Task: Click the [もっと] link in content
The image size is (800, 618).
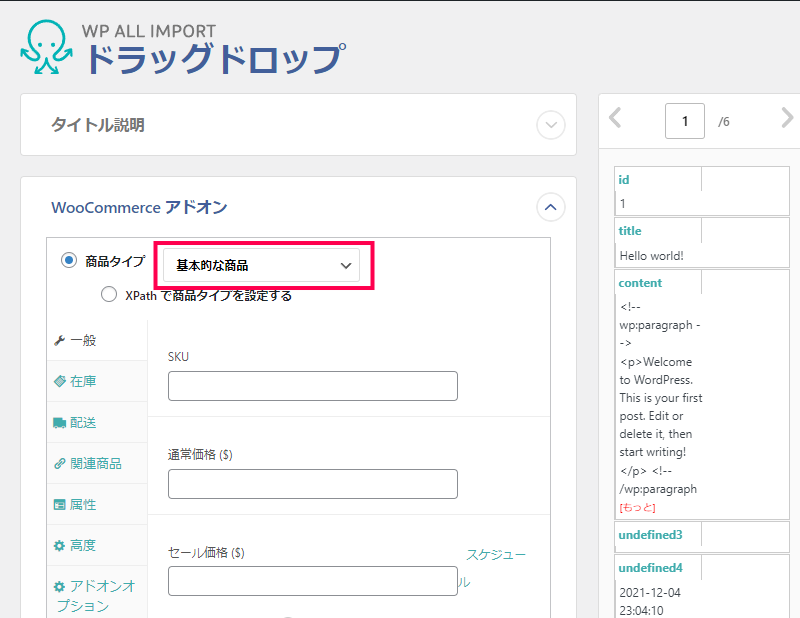Action: (x=637, y=508)
